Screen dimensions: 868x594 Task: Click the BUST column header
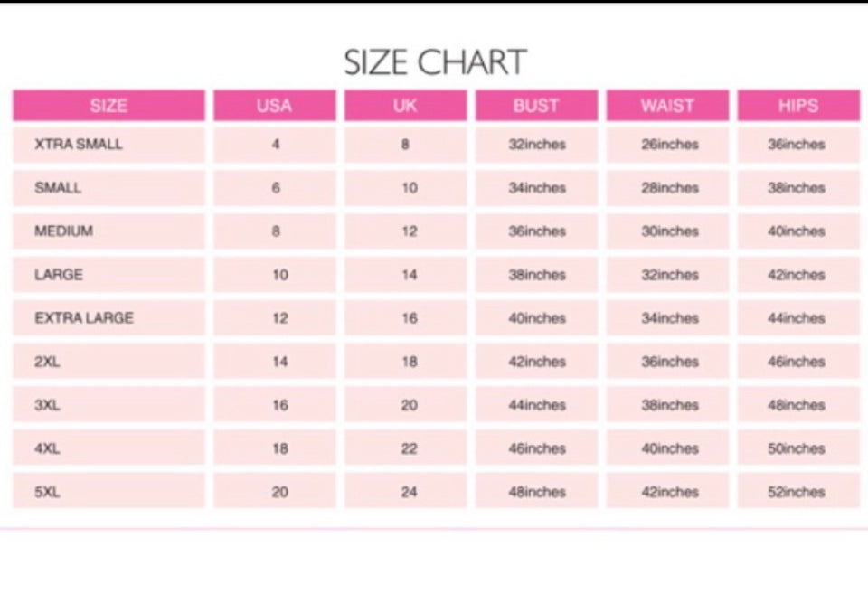pyautogui.click(x=536, y=106)
